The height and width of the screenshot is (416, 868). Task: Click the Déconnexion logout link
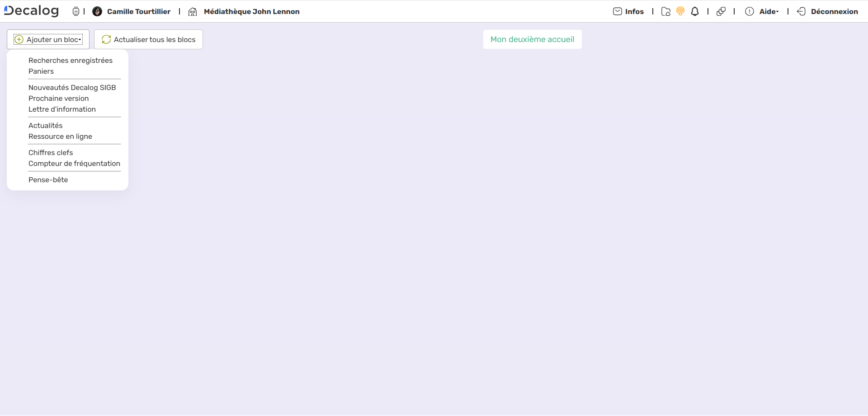(x=834, y=11)
